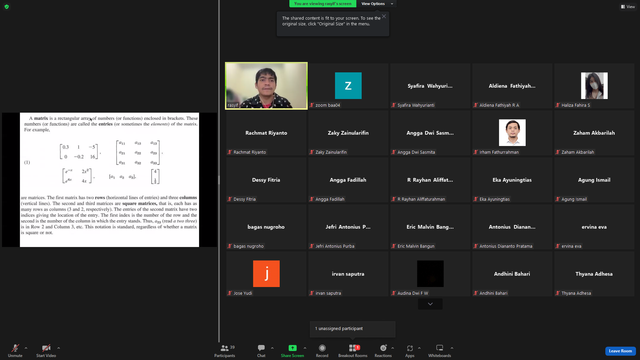Click muted mic icon beside Jose Yudi label
The image size is (640, 360).
coord(230,293)
